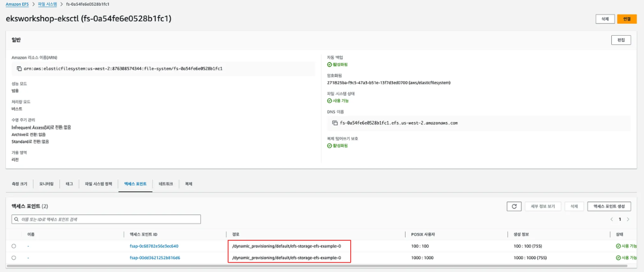Click the 편집 button in 일반 panel
Viewport: 644px width, 272px height.
pos(620,40)
